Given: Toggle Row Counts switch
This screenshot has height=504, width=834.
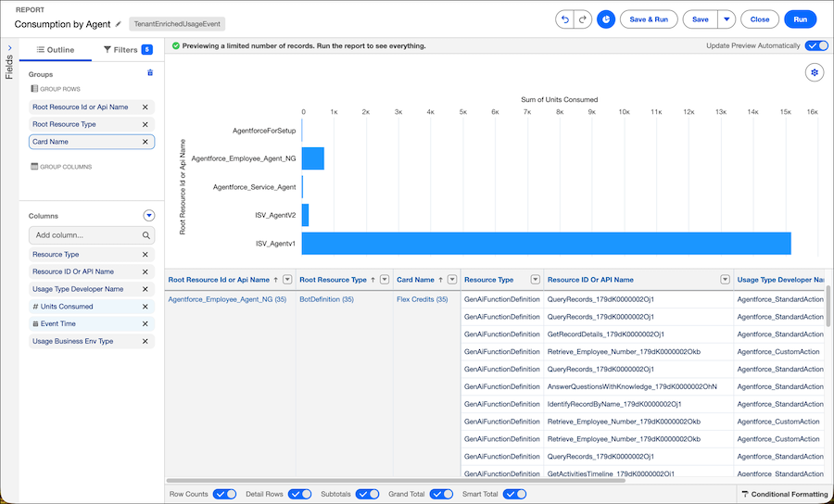Looking at the screenshot, I should click(224, 494).
